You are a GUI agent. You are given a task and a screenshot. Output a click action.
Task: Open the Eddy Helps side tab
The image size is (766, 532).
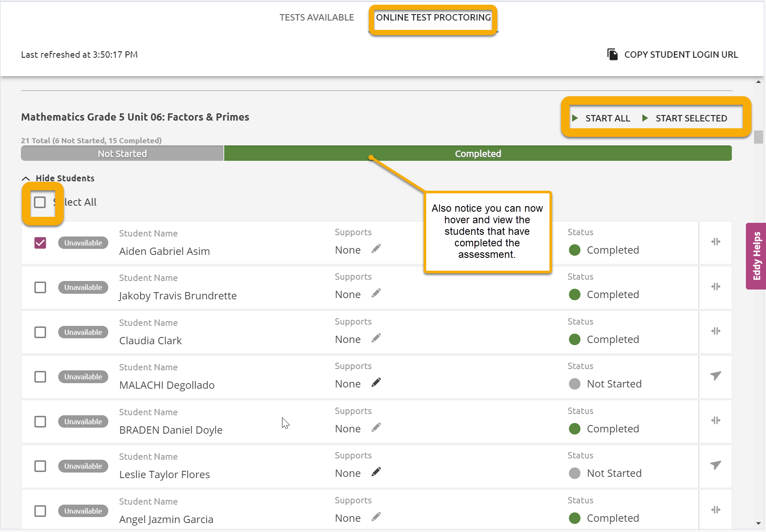(756, 256)
